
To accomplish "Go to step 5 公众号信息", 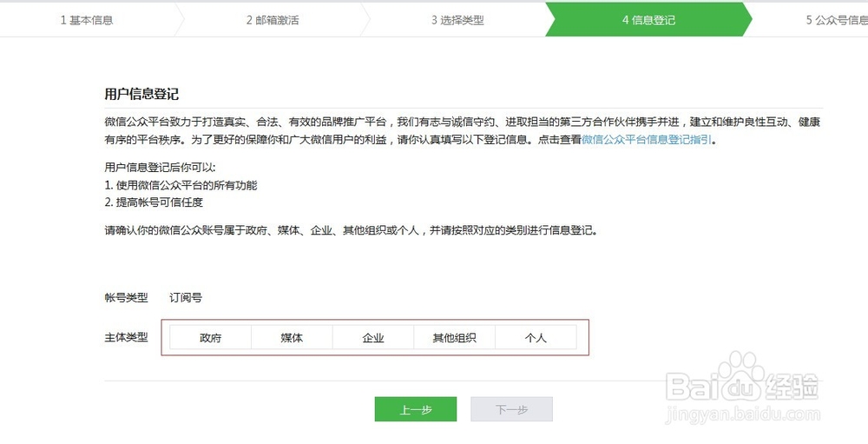I will pos(837,20).
